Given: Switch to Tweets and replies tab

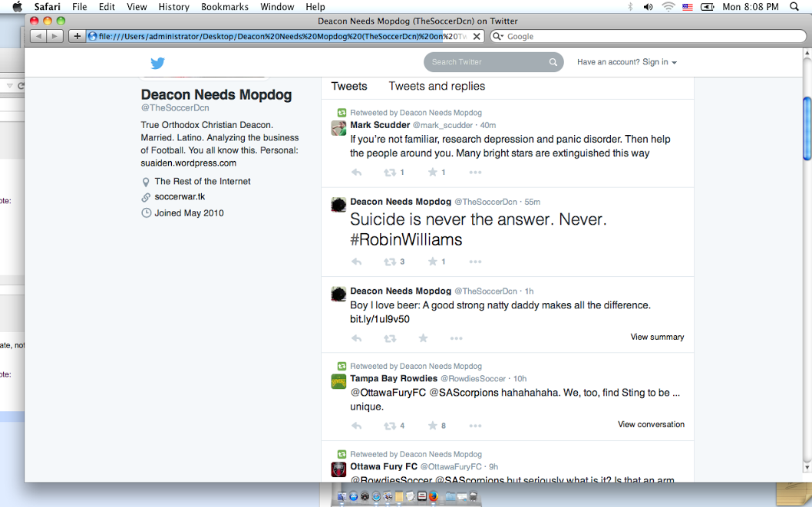Looking at the screenshot, I should pos(437,86).
